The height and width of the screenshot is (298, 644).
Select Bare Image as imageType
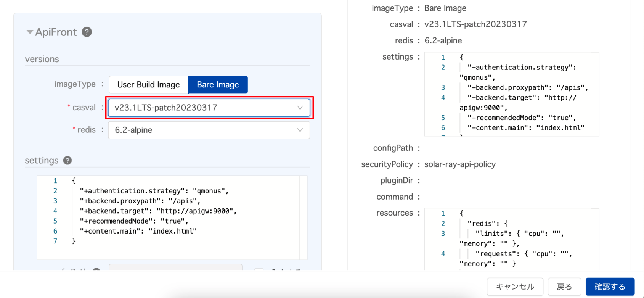pos(218,85)
